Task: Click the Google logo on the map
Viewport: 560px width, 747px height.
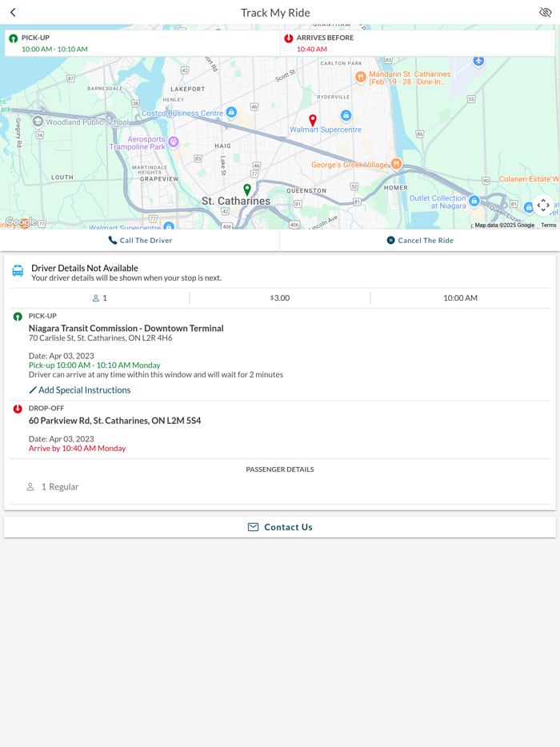Action: pos(19,222)
